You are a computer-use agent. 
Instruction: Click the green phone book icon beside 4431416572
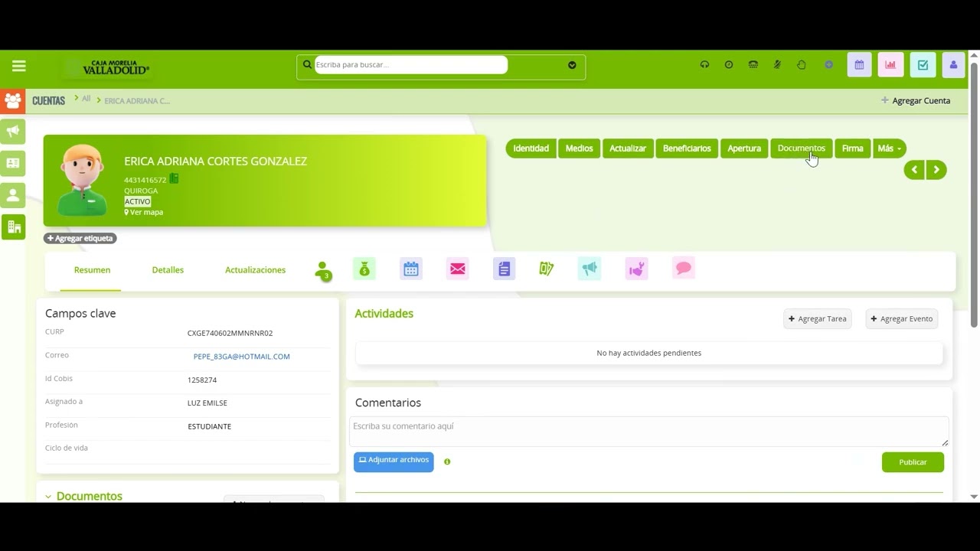click(174, 178)
